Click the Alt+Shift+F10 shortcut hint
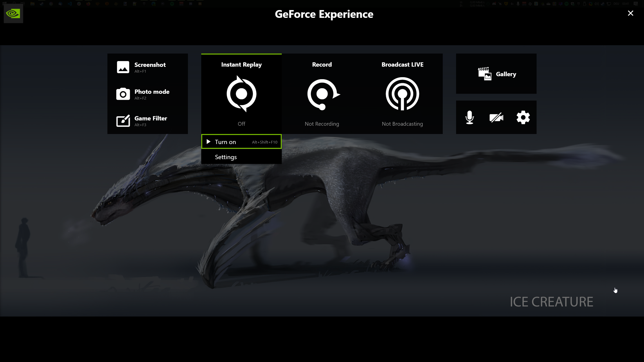The height and width of the screenshot is (362, 644). 265,142
